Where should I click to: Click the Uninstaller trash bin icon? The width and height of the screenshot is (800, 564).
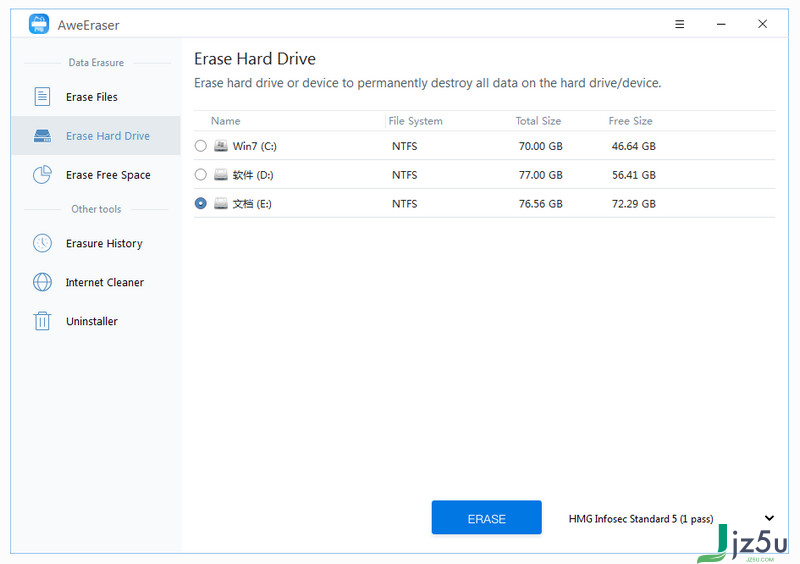coord(42,321)
